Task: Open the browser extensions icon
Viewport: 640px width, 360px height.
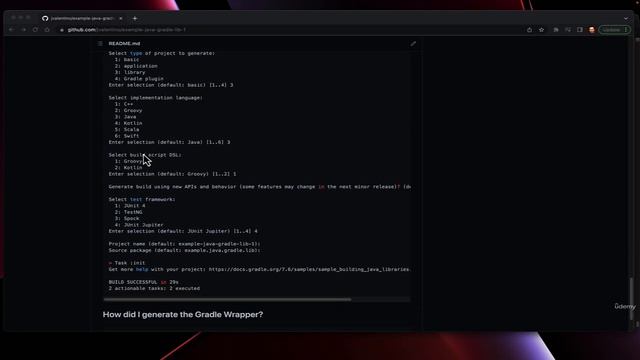Action: (x=556, y=30)
